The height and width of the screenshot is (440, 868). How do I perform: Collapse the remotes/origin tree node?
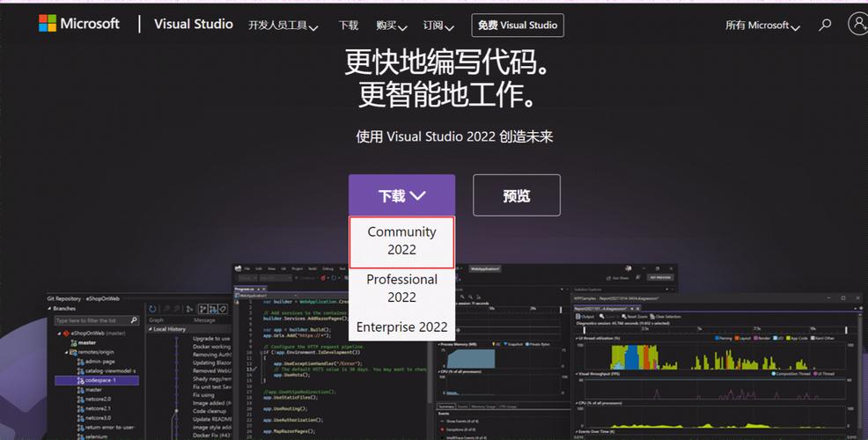(66, 352)
